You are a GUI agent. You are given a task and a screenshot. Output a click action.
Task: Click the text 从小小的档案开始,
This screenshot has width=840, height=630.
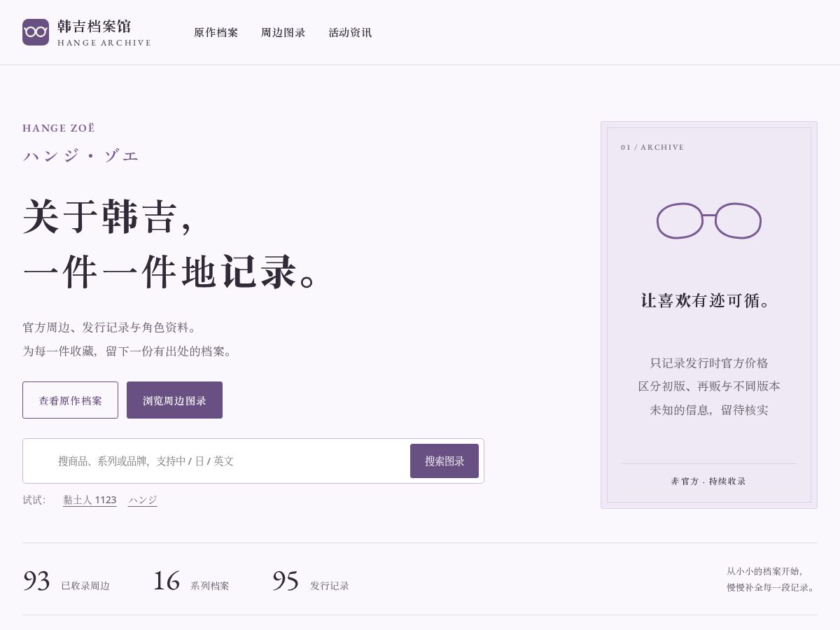tap(765, 571)
